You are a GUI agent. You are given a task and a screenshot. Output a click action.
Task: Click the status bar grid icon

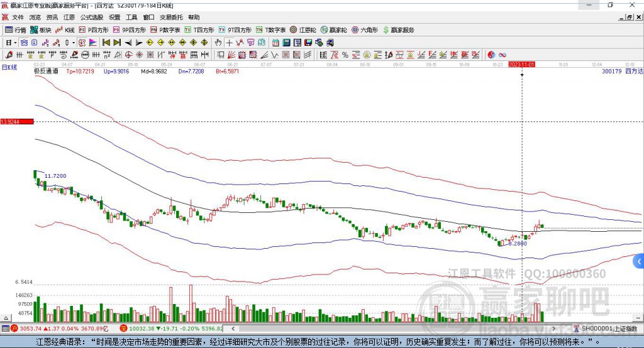(x=5, y=329)
